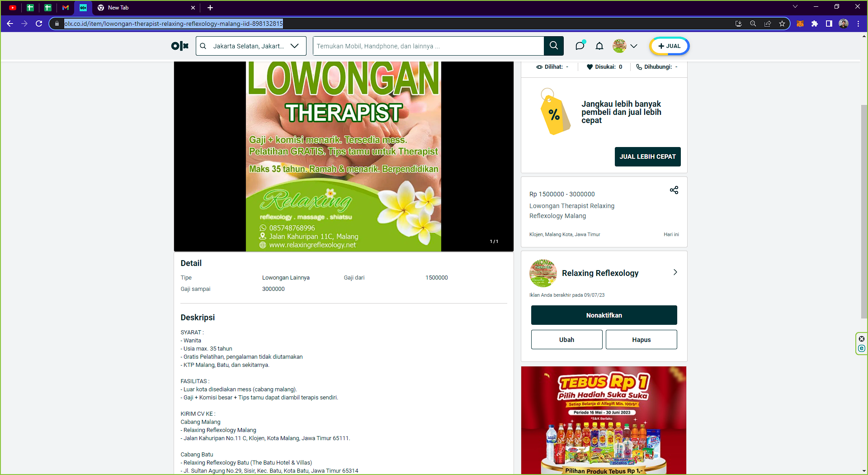The width and height of the screenshot is (868, 475).
Task: Open the account avatar dropdown
Action: click(634, 46)
